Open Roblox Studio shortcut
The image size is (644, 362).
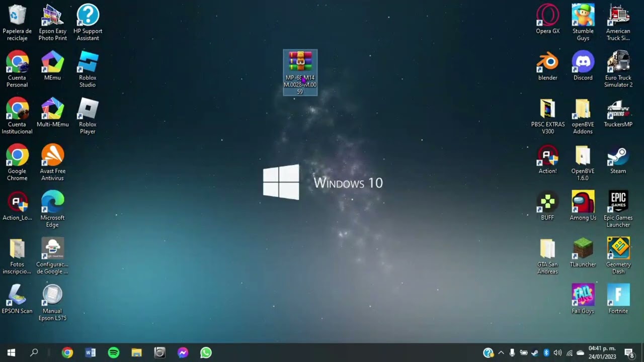[x=88, y=69]
